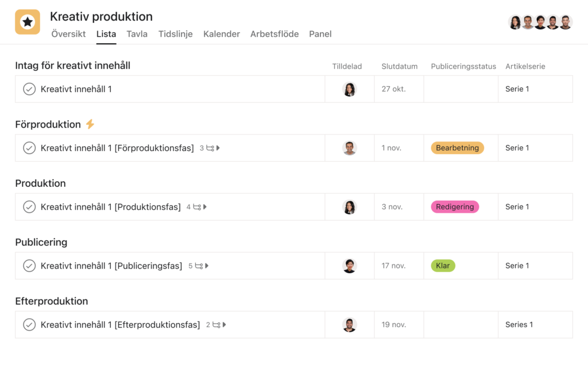This screenshot has width=588, height=376.
Task: Expand subtasks of the Publiceringsfas task
Action: (207, 266)
